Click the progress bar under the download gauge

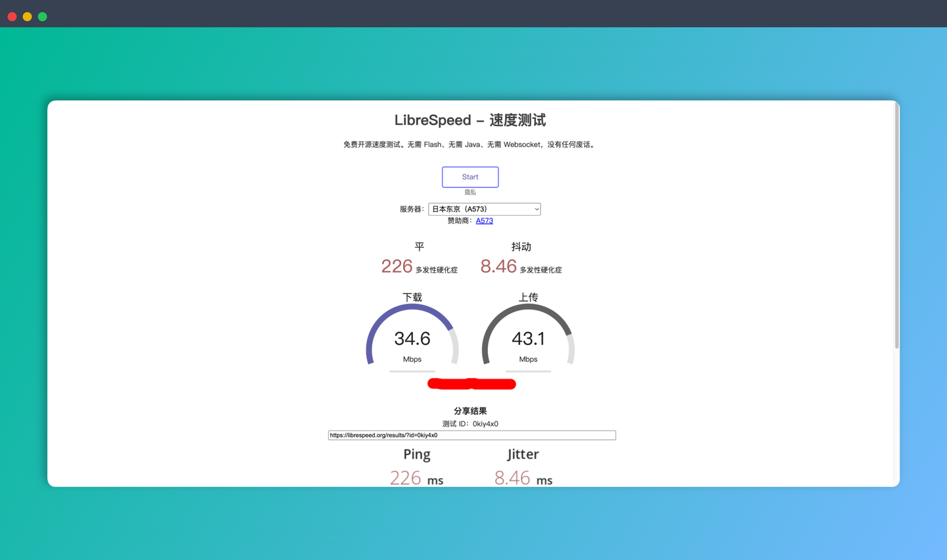pos(412,372)
